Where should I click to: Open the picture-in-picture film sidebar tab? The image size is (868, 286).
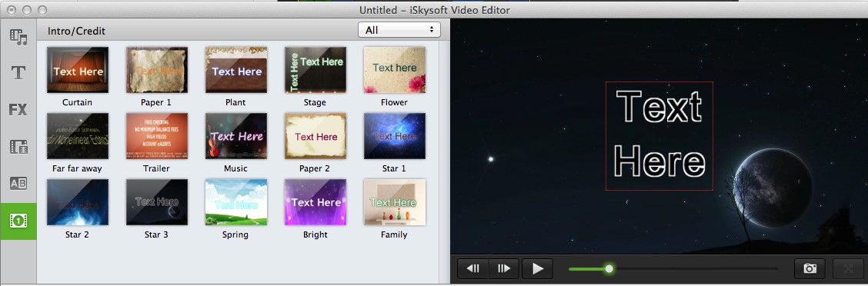(x=18, y=147)
